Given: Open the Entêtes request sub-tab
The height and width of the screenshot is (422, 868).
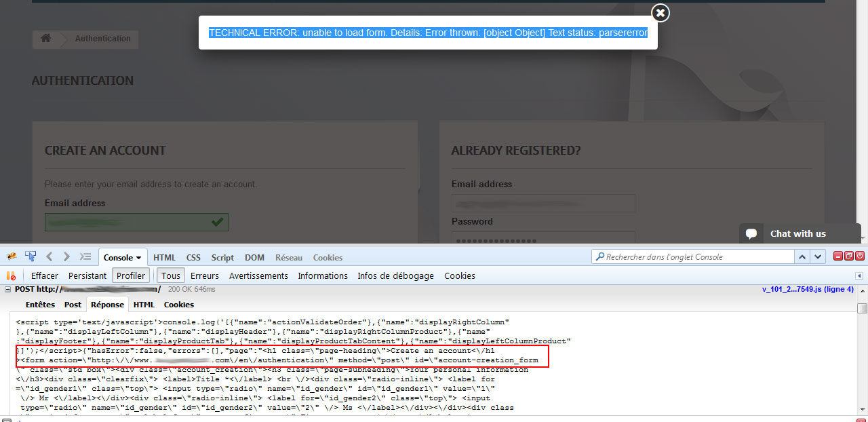Looking at the screenshot, I should click(40, 305).
